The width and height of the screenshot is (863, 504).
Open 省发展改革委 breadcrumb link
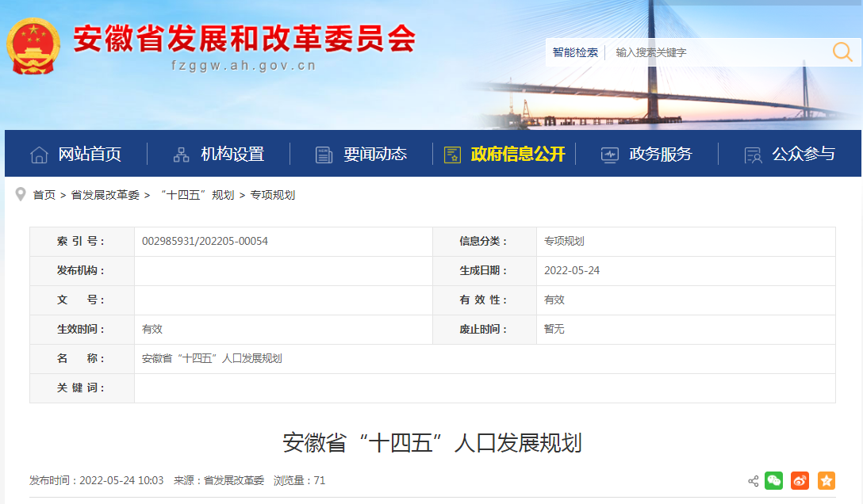[105, 195]
